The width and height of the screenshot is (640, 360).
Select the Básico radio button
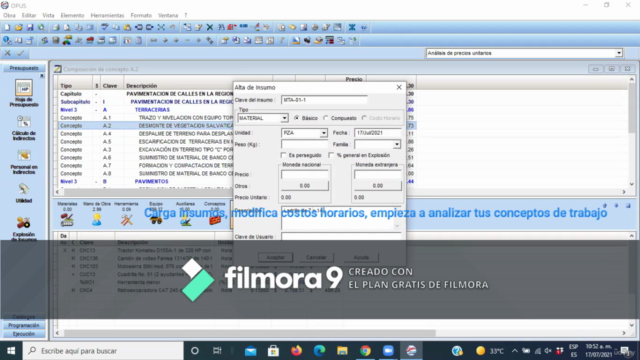coord(297,118)
